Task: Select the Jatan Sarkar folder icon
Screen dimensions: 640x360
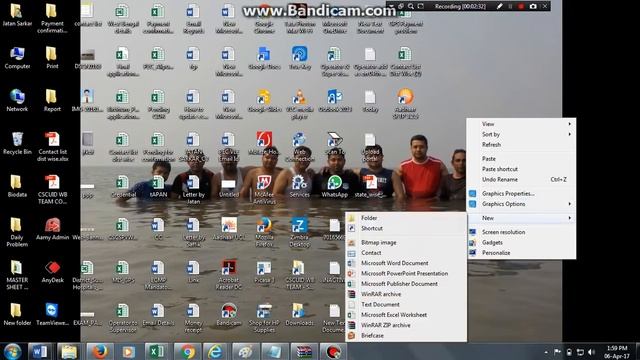Action: 17,15
